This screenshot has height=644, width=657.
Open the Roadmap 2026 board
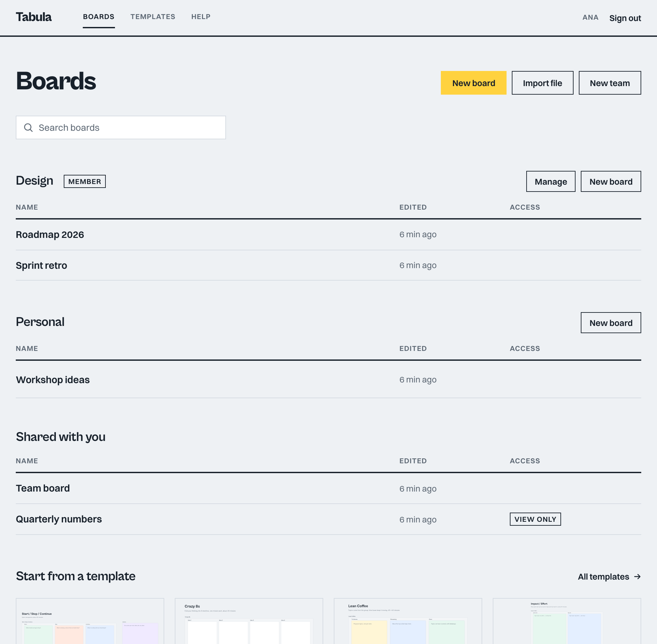coord(50,235)
